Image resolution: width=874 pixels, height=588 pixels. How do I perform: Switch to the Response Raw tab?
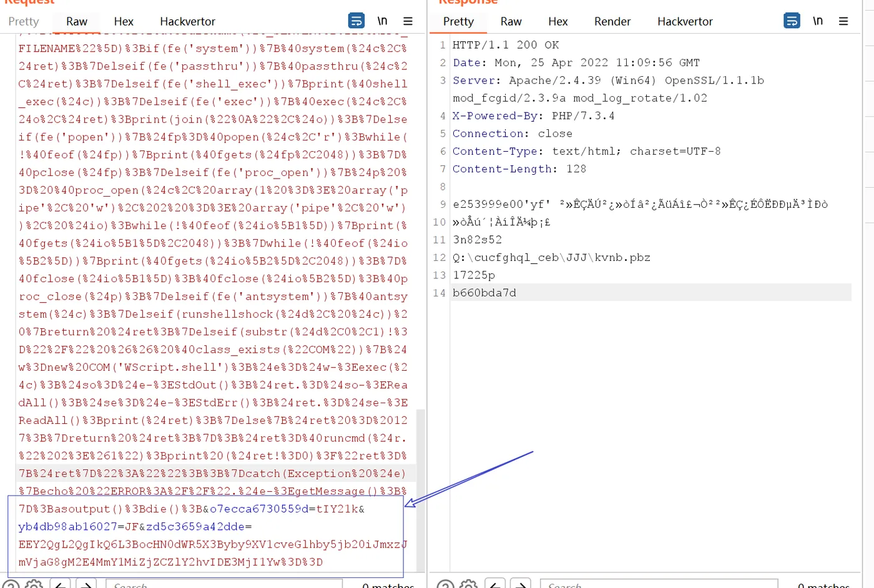coord(511,21)
